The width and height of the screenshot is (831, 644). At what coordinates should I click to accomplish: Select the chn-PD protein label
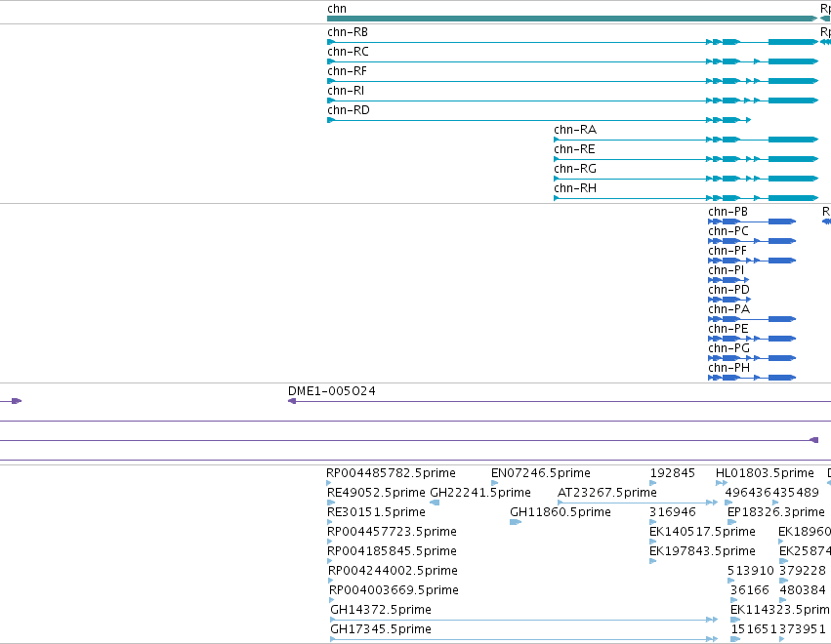[x=728, y=290]
